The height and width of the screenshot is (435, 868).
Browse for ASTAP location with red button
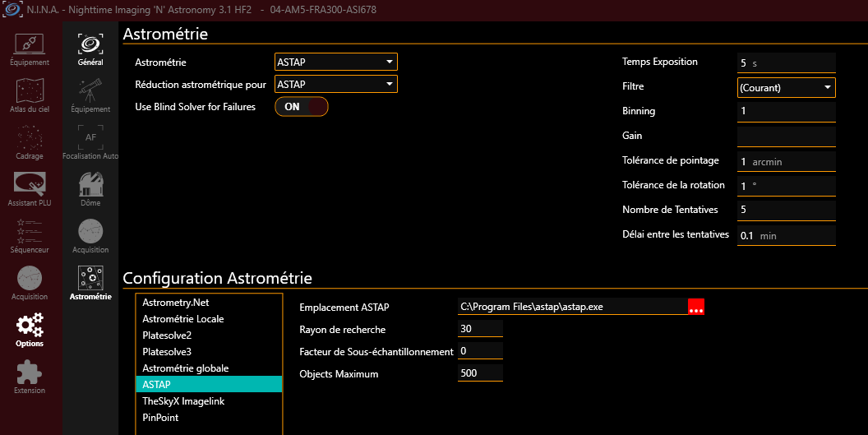point(696,307)
